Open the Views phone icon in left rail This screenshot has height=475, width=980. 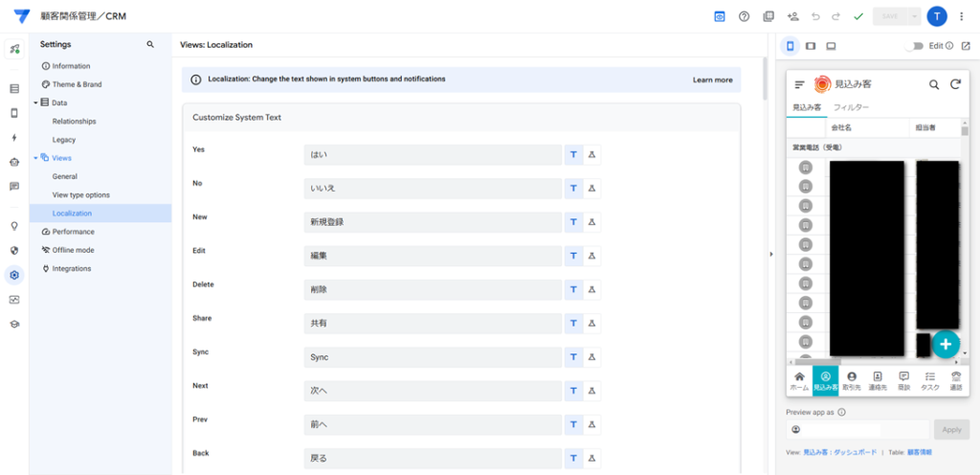tap(14, 113)
